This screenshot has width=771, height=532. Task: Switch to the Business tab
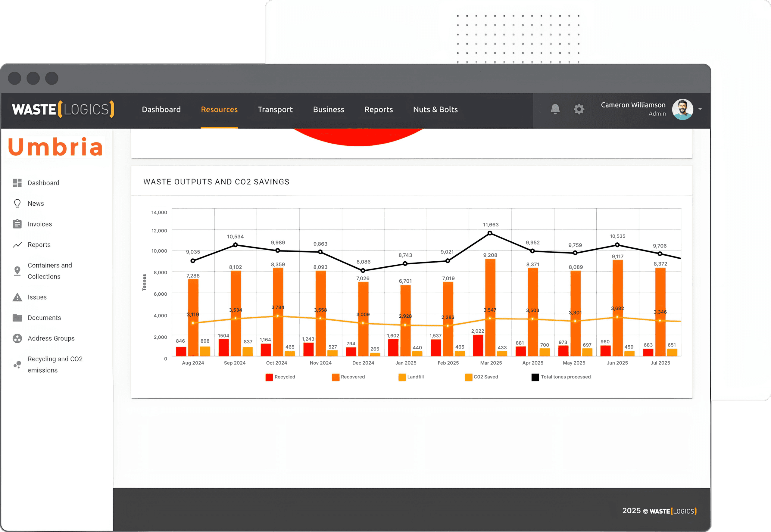tap(329, 109)
